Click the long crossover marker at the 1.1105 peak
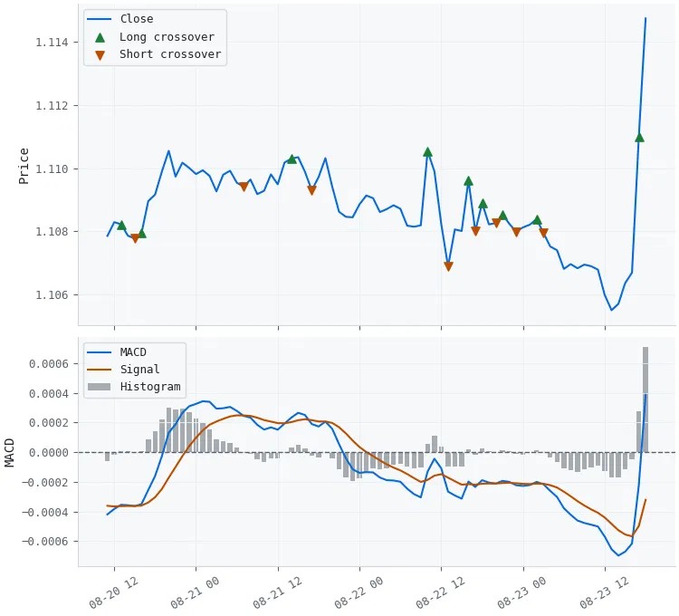Image resolution: width=679 pixels, height=616 pixels. 428,152
